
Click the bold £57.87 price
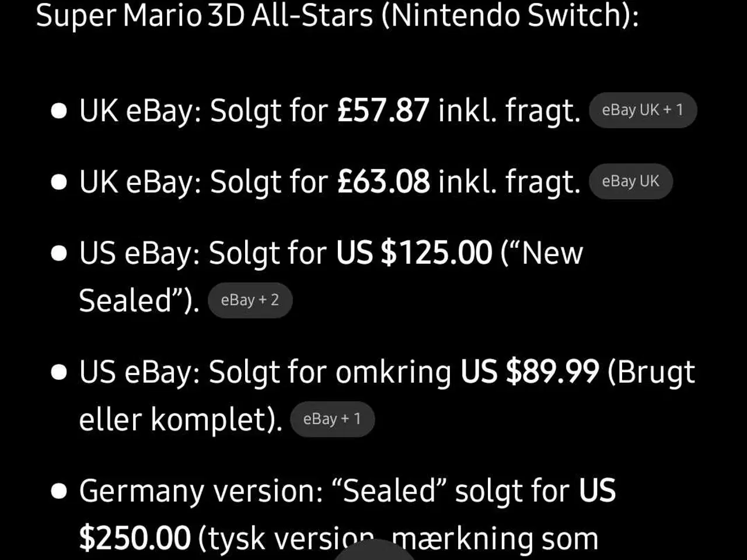[x=383, y=110]
